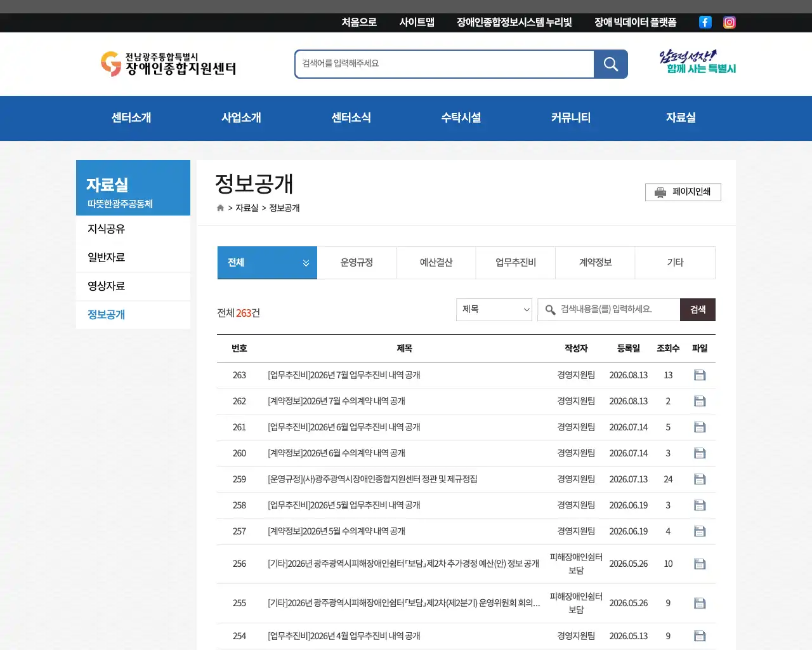
Task: Go to 처음으로 top link
Action: [x=359, y=22]
